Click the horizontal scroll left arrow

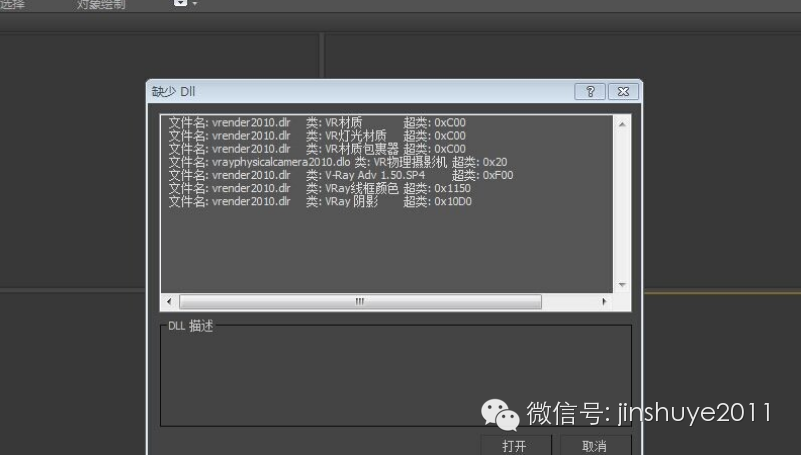click(169, 301)
